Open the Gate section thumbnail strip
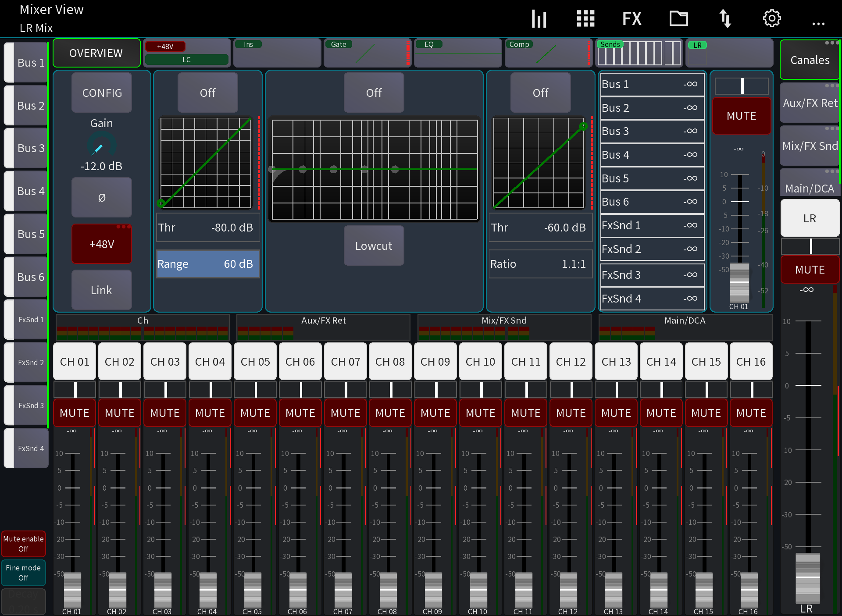The image size is (842, 616). tap(367, 53)
